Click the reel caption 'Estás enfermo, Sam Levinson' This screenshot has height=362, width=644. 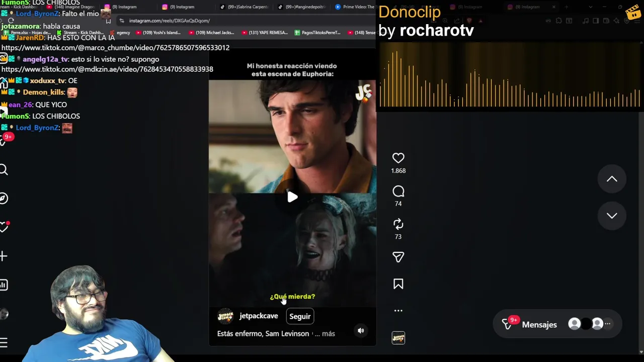click(263, 333)
